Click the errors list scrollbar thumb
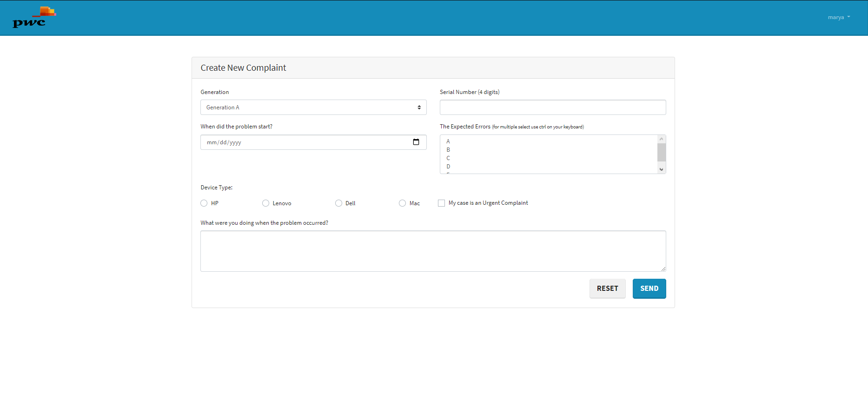Screen dimensions: 868x396 (x=662, y=152)
